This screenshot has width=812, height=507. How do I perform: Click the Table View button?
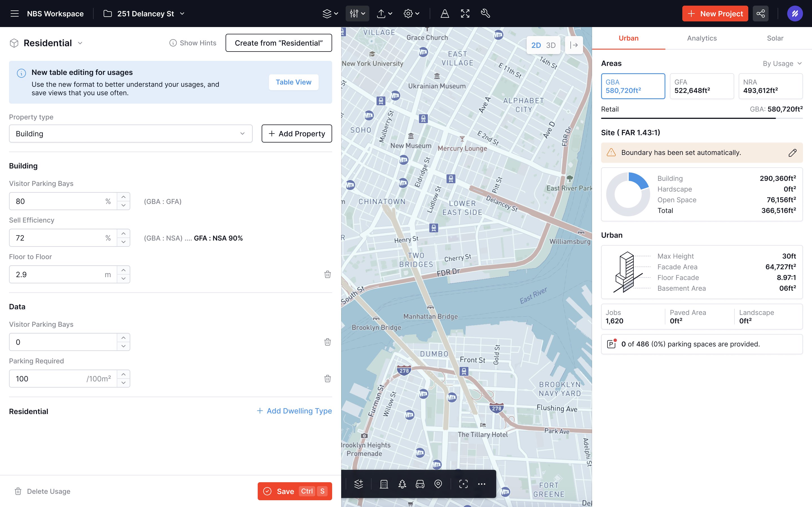293,82
